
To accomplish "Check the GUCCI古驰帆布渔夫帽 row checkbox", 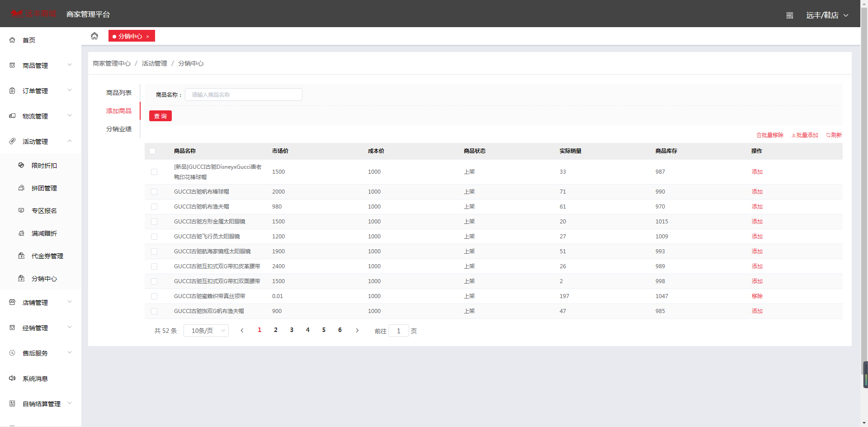I will tap(154, 207).
